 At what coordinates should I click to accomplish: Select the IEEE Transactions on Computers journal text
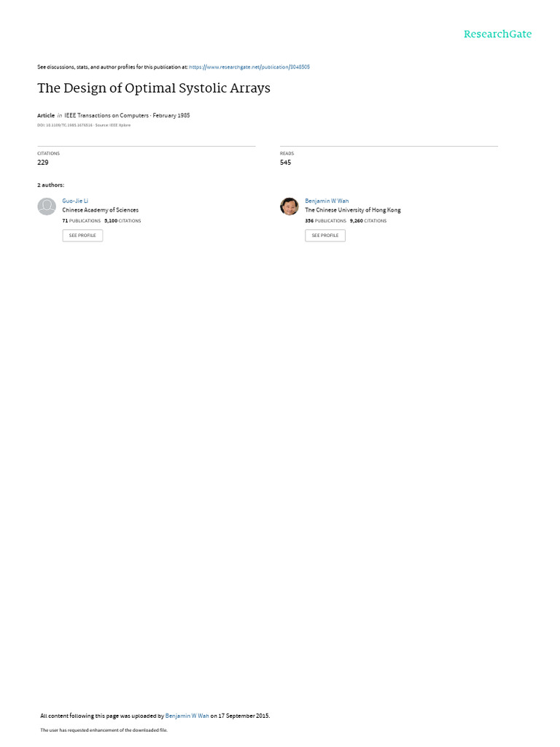tap(106, 115)
